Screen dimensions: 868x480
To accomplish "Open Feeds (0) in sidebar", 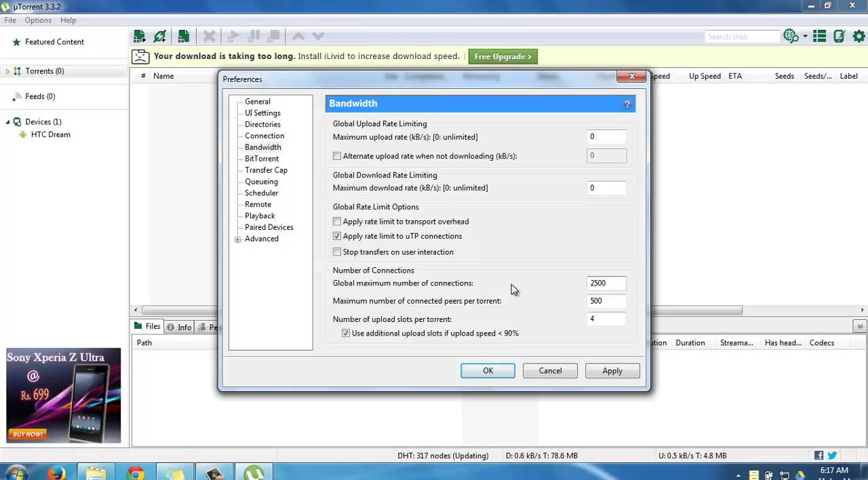I will tap(40, 97).
